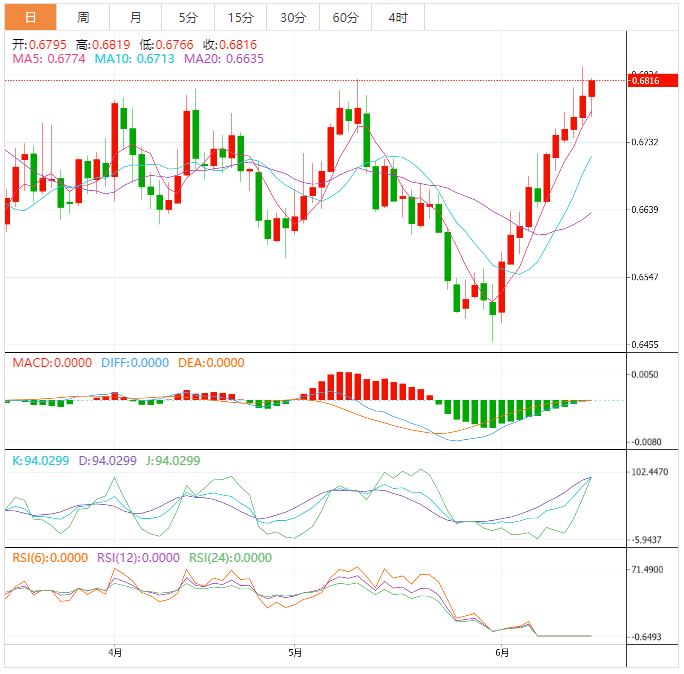Select the 日 daily chart tab
This screenshot has width=684, height=674.
click(x=30, y=18)
